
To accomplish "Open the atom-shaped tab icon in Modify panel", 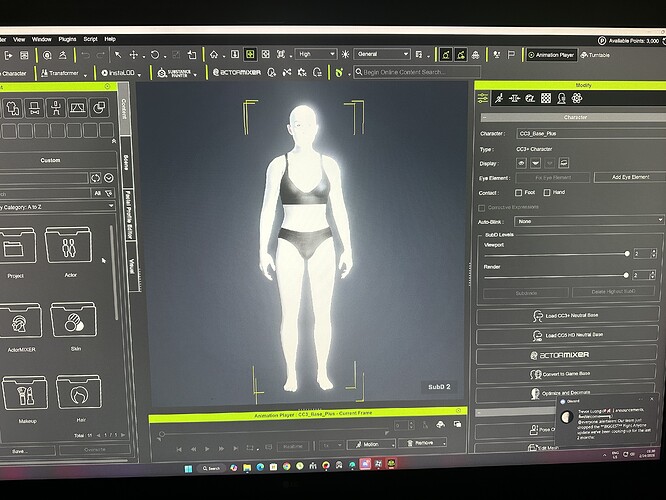I will [576, 99].
